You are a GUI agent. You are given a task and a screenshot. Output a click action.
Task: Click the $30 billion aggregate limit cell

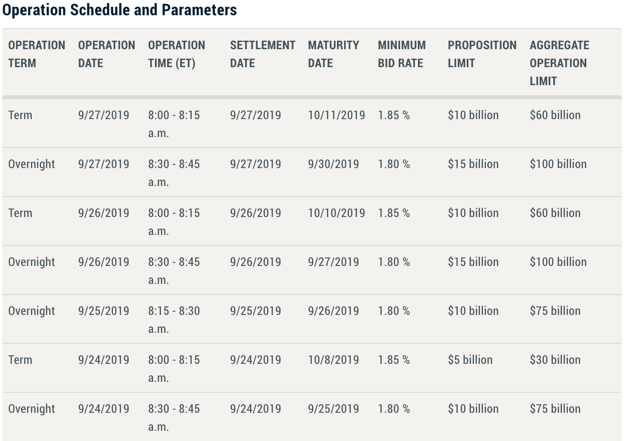click(x=555, y=360)
